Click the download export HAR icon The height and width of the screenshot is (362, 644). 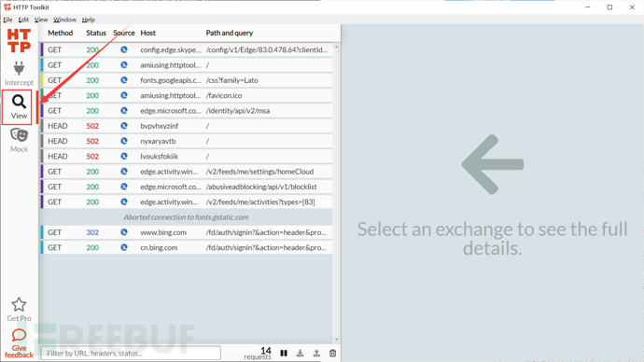[301, 353]
